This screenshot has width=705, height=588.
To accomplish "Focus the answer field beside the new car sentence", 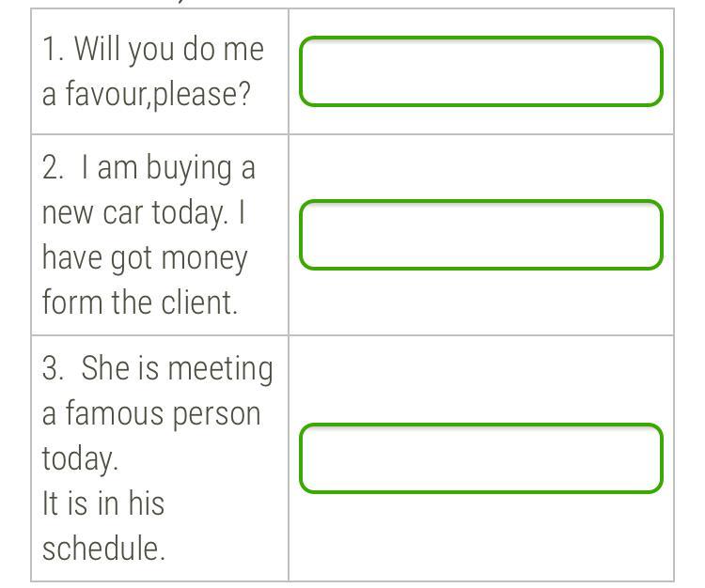I will coord(481,235).
